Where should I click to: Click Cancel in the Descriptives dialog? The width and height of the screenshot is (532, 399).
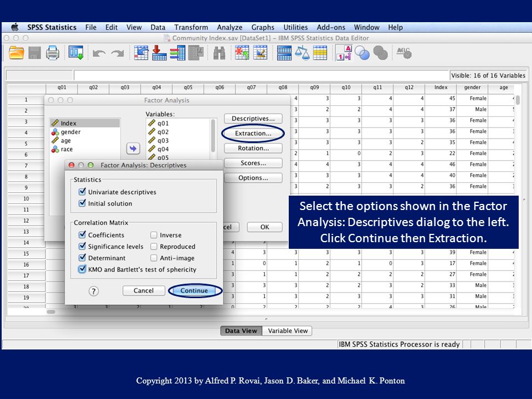tap(144, 290)
